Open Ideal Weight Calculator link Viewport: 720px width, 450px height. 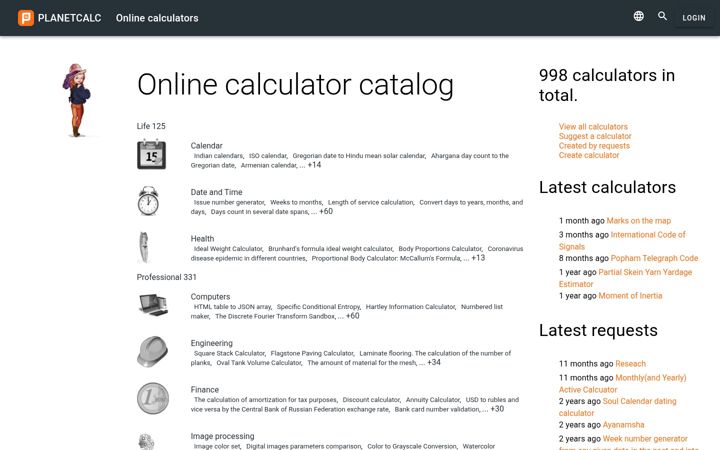pos(228,248)
